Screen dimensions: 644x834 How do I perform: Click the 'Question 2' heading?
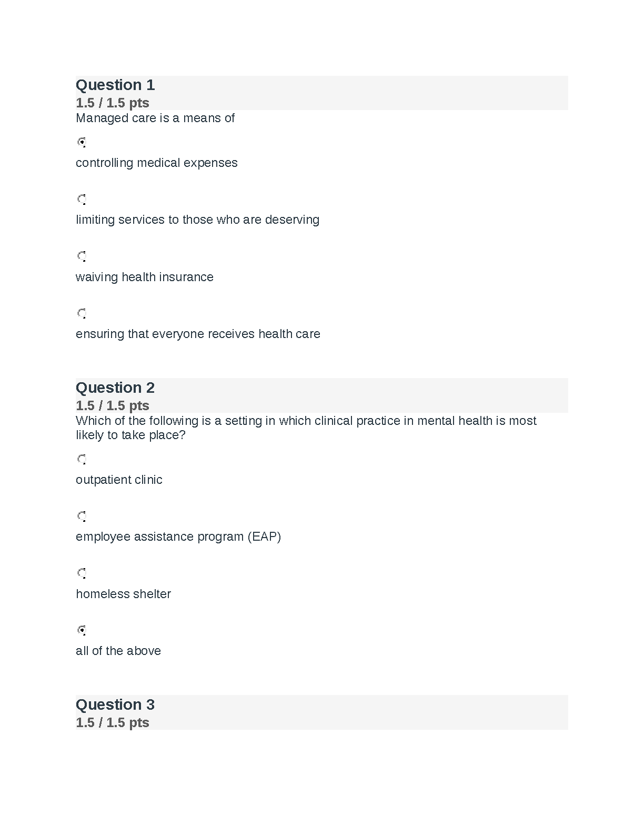pyautogui.click(x=115, y=388)
